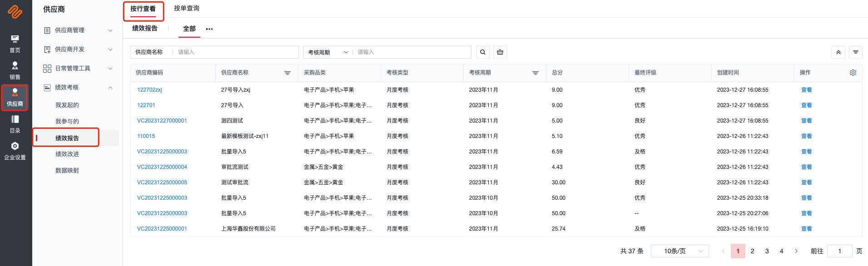Image resolution: width=868 pixels, height=266 pixels.
Task: Click the 日常管理工具 grid icon
Action: (47, 69)
